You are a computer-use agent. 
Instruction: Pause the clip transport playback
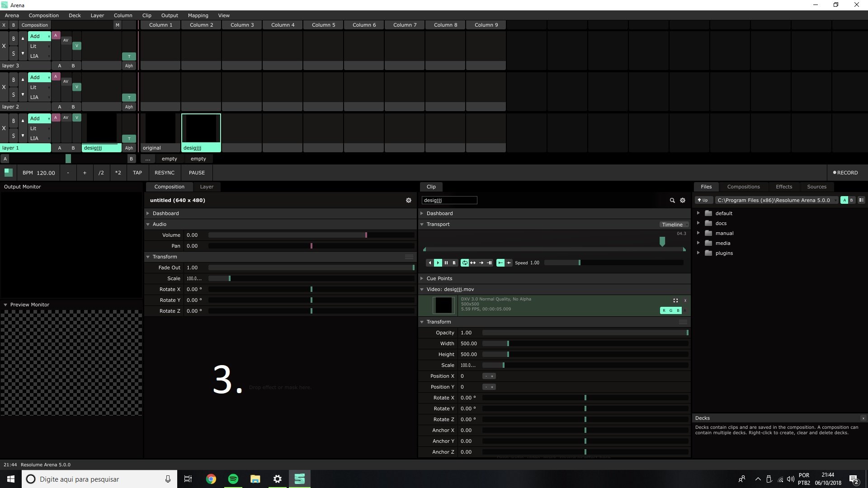pos(446,263)
